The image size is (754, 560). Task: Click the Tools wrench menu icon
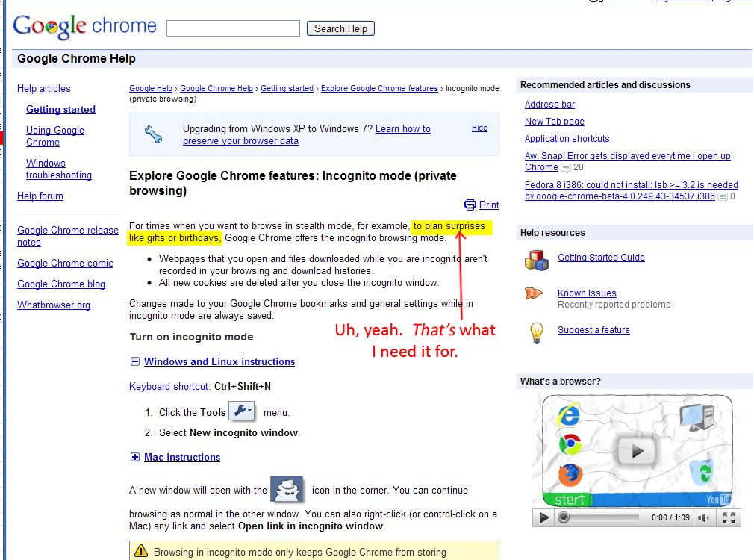[242, 411]
